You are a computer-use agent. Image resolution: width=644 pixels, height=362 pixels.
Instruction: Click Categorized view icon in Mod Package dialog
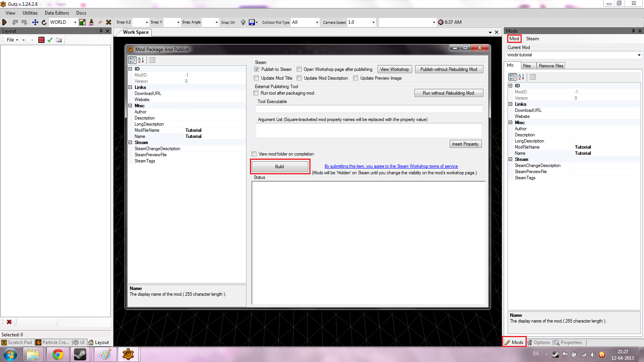pos(132,60)
